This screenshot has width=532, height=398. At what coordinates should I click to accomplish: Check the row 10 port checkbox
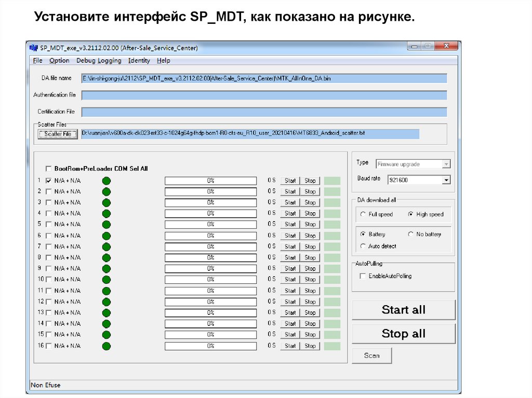48,279
